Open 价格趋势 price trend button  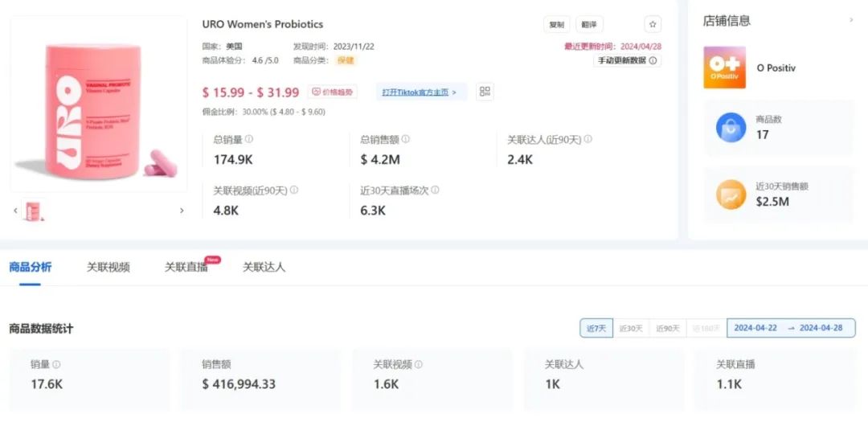[333, 92]
